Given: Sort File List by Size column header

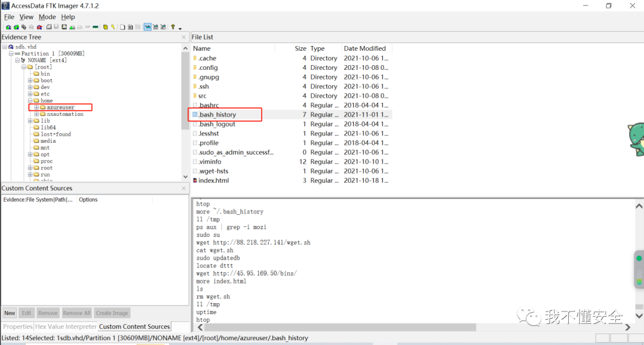Looking at the screenshot, I should point(292,48).
